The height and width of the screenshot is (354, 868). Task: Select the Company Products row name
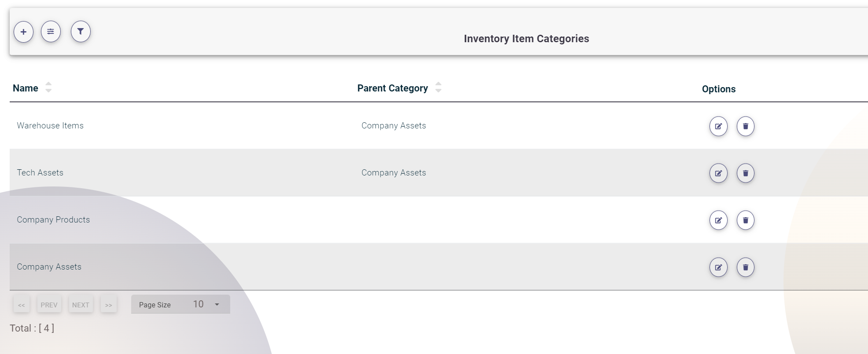(x=53, y=220)
